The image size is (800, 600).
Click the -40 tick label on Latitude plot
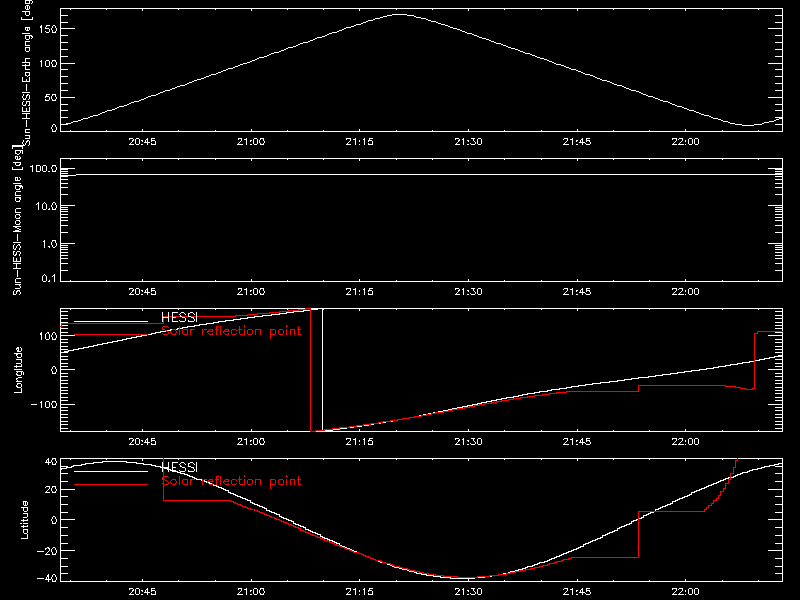[x=47, y=579]
